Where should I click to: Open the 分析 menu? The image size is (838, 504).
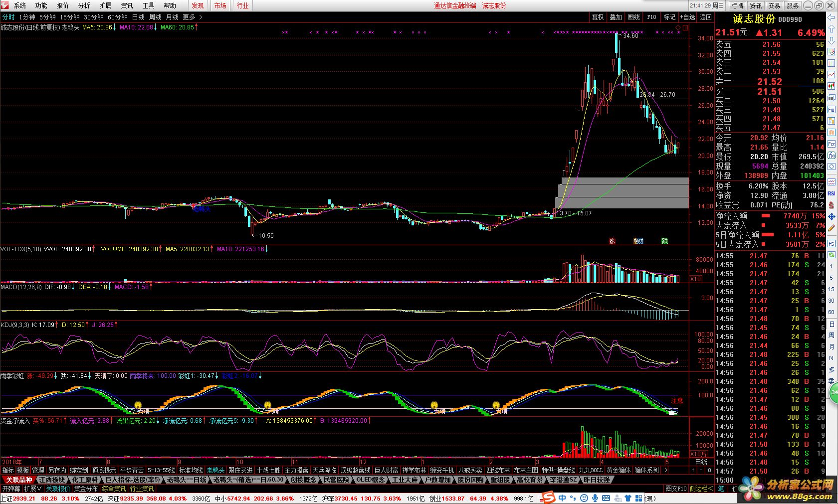click(x=84, y=5)
